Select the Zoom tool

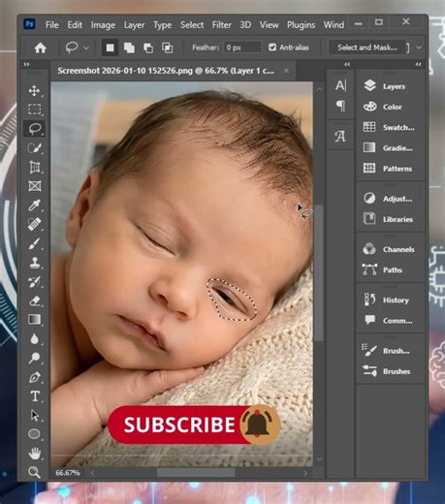click(34, 472)
